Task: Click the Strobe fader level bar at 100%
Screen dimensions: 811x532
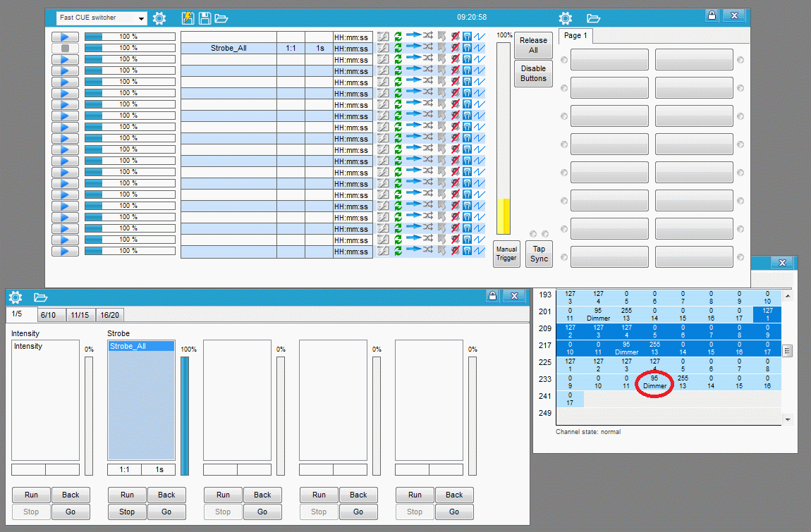Action: click(x=185, y=416)
